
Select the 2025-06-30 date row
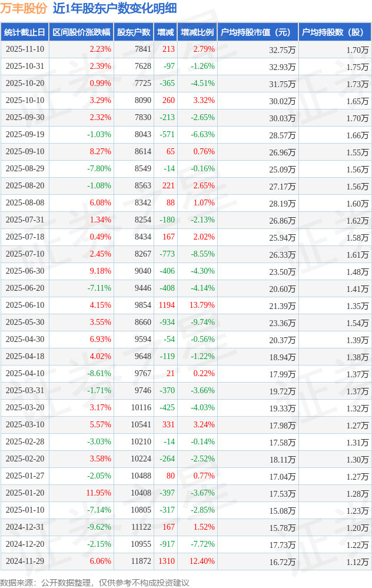click(25, 271)
